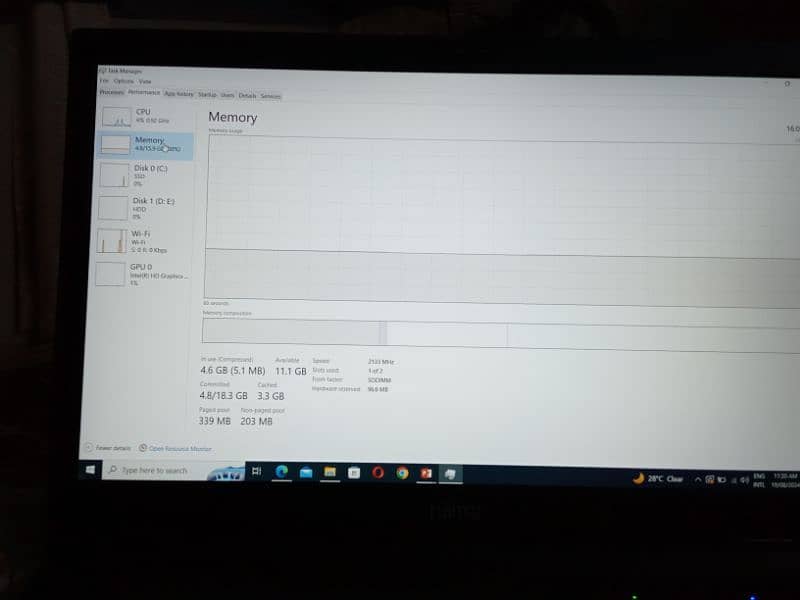Select Memory in the performance sidebar
Screen dimensions: 800x600
tap(145, 145)
